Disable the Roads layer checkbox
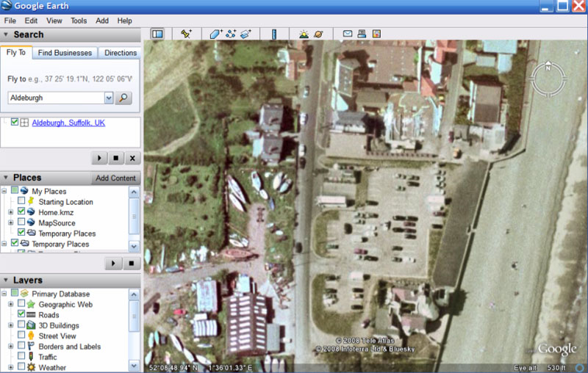The height and width of the screenshot is (373, 588). pos(21,314)
